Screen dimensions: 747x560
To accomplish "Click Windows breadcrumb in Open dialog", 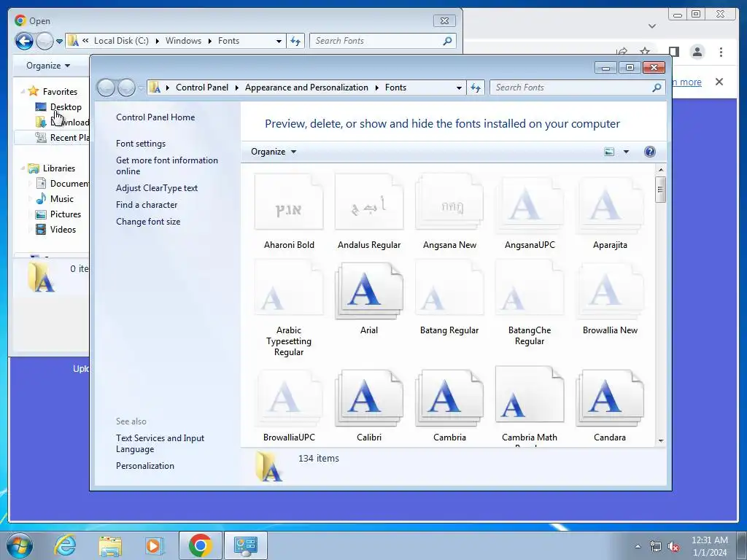I will (x=183, y=41).
